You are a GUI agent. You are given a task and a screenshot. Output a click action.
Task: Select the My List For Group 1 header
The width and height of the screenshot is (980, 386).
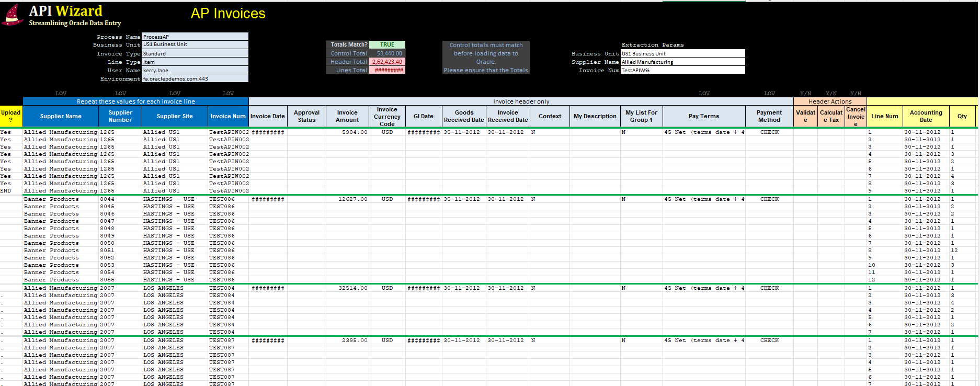[642, 116]
